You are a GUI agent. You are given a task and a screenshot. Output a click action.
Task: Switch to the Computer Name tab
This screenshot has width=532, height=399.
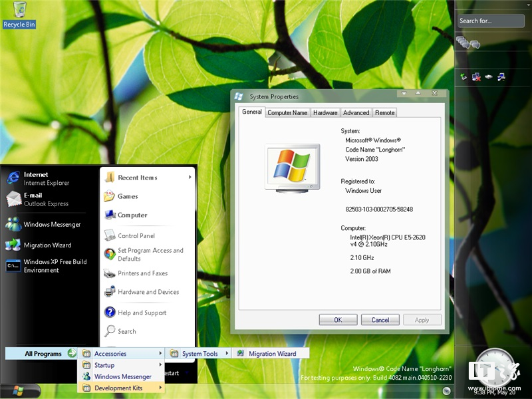pyautogui.click(x=287, y=112)
